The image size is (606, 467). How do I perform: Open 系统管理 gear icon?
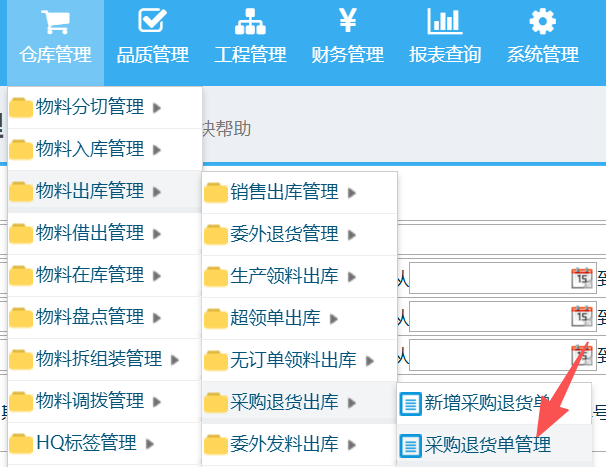(x=542, y=21)
